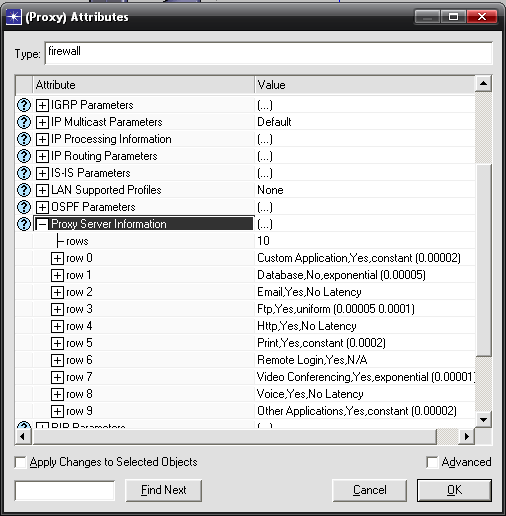Expand row 4 Http entry
This screenshot has width=506, height=516.
click(x=57, y=326)
